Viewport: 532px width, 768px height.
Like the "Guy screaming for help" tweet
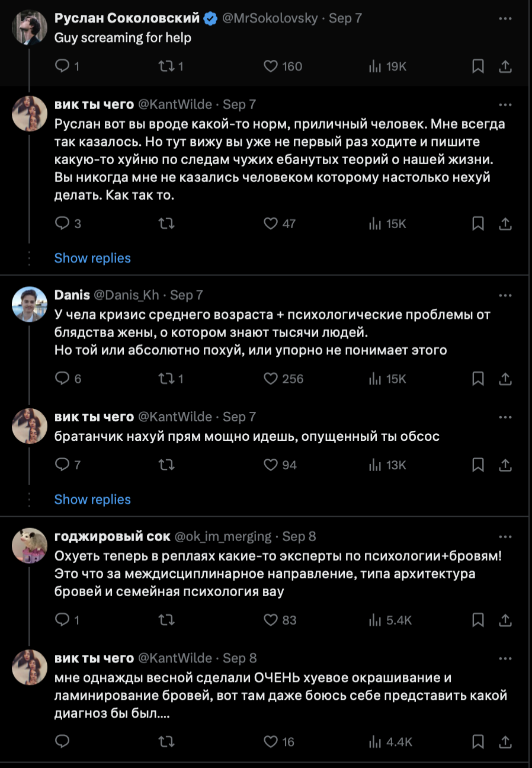(x=271, y=66)
